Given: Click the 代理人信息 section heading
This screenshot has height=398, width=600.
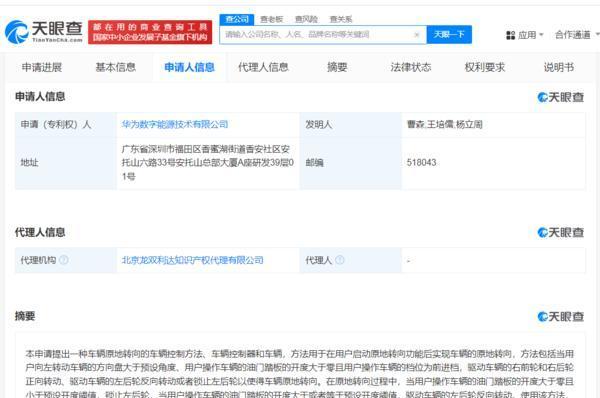Looking at the screenshot, I should (x=40, y=232).
